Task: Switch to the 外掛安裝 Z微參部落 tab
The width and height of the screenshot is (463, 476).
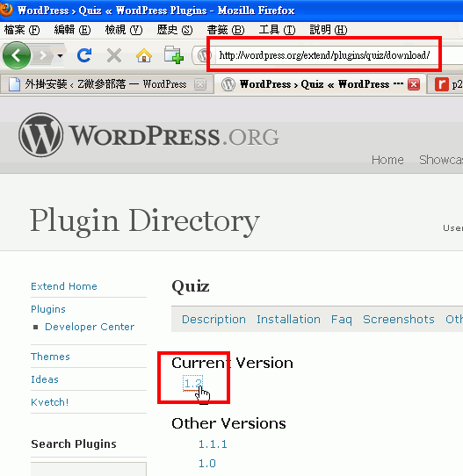Action: coord(106,84)
